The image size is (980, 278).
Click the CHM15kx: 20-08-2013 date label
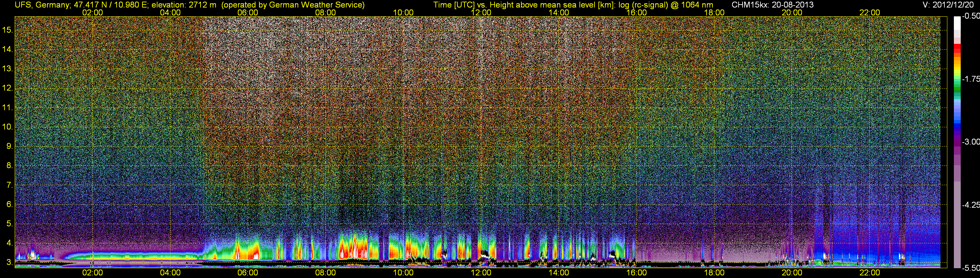pyautogui.click(x=772, y=5)
